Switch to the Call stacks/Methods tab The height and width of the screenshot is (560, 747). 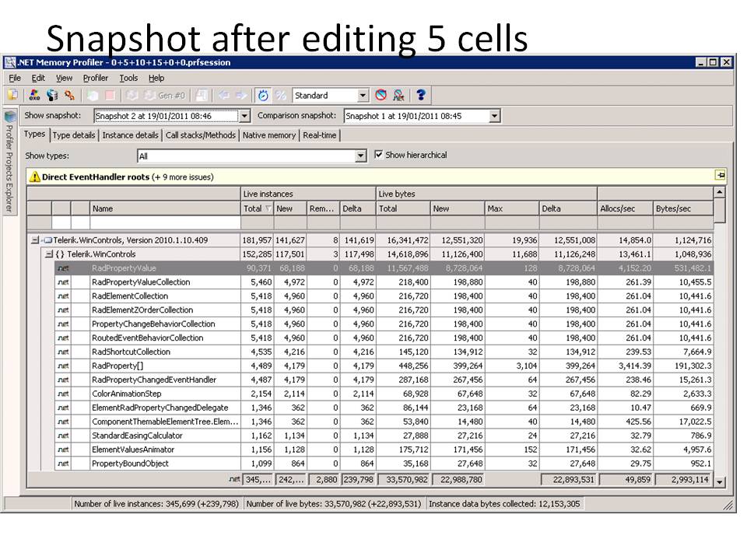pos(201,135)
